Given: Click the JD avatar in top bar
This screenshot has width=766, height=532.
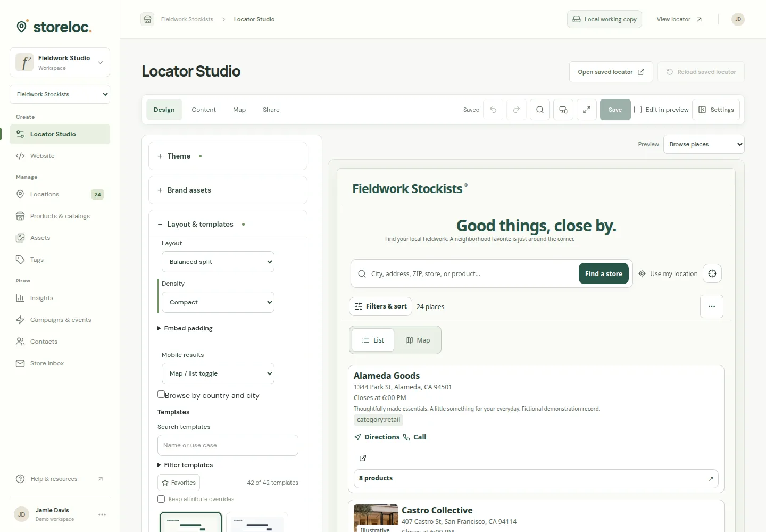Looking at the screenshot, I should point(738,19).
